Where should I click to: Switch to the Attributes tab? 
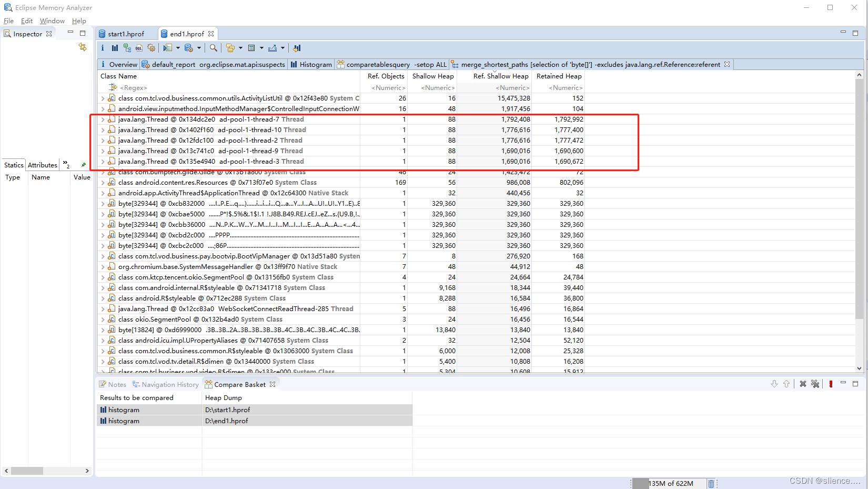coord(42,165)
